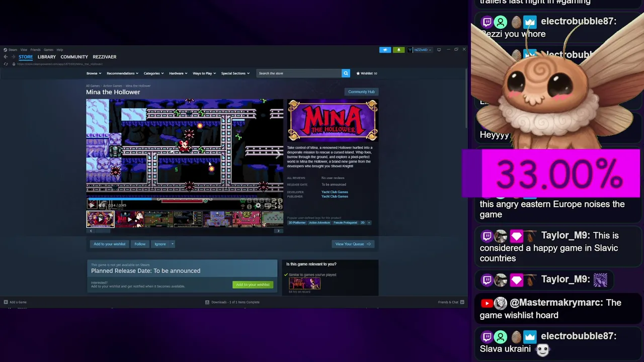Switch to the COMMUNITY tab
The height and width of the screenshot is (362, 644).
[74, 57]
